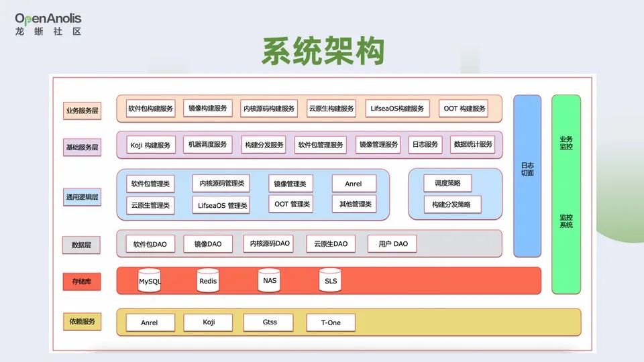
Task: Click the 云原生管理类 box
Action: pyautogui.click(x=151, y=205)
